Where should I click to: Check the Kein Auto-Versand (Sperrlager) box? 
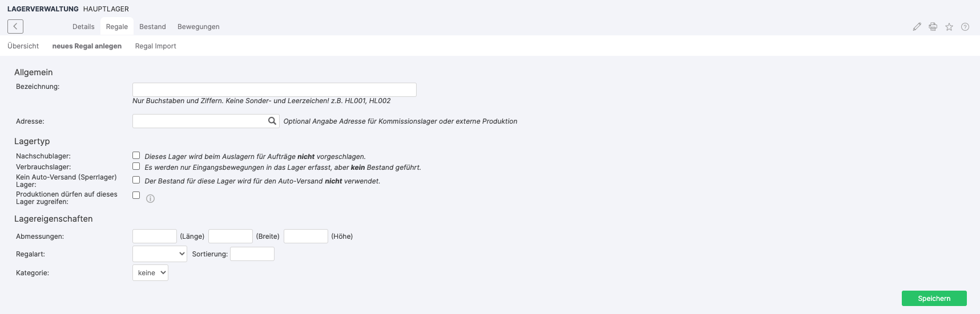pyautogui.click(x=136, y=180)
